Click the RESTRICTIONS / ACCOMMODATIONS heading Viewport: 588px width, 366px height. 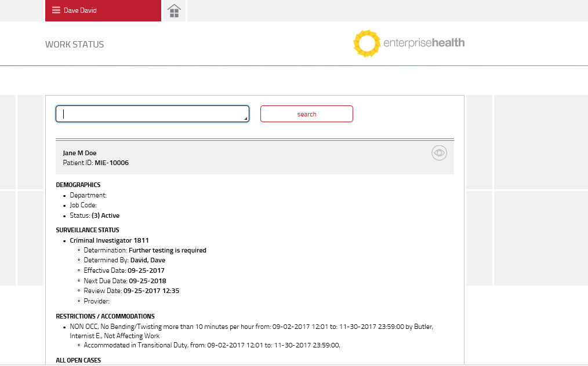(x=105, y=316)
